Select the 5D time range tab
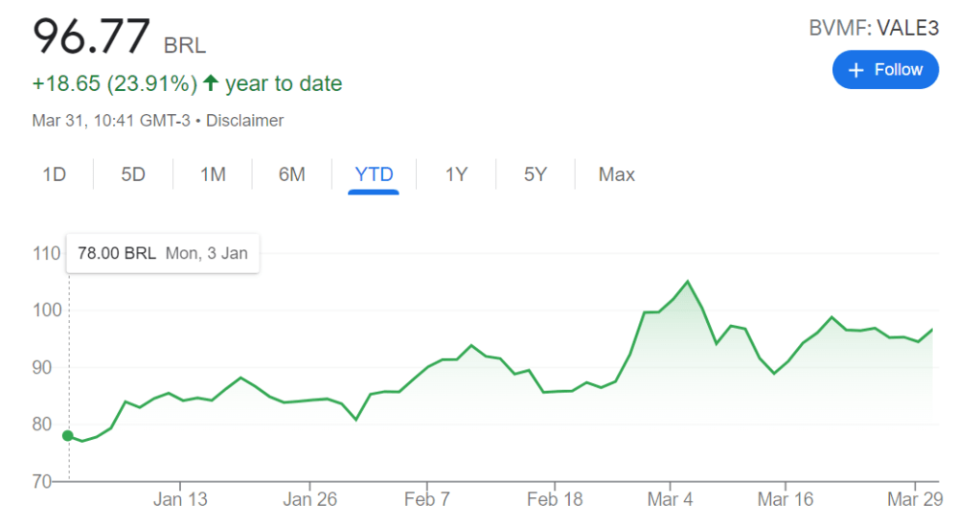This screenshot has height=529, width=980. pyautogui.click(x=133, y=174)
